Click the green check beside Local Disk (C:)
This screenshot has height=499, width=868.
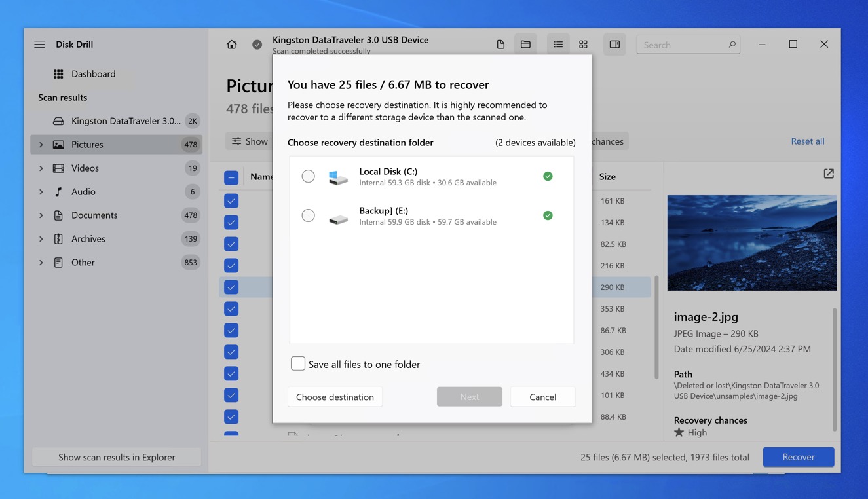pos(548,176)
